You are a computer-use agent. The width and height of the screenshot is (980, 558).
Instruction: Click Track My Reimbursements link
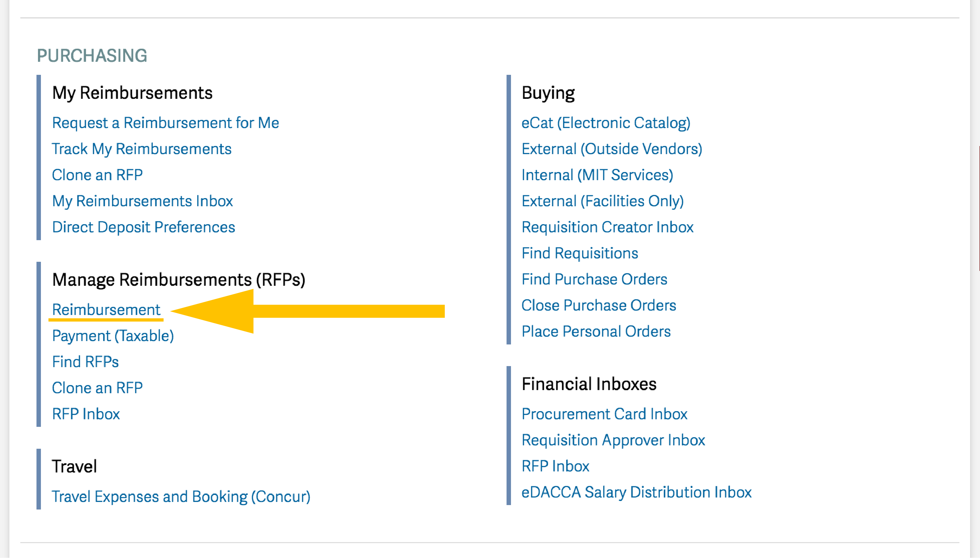[142, 149]
